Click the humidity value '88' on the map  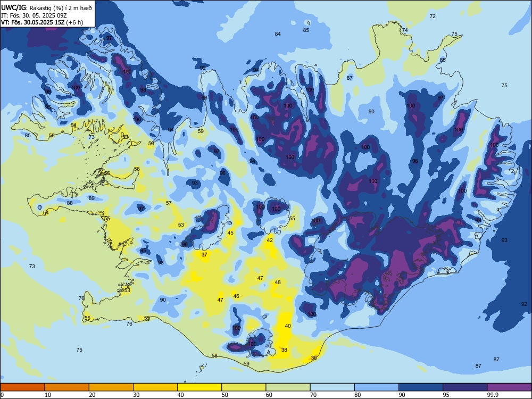click(70, 203)
